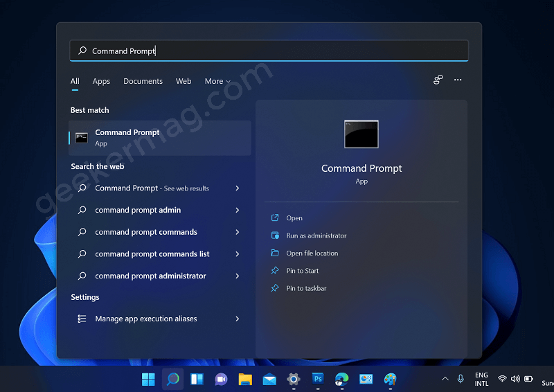Switch to the All tab
The width and height of the screenshot is (554, 392).
(75, 81)
